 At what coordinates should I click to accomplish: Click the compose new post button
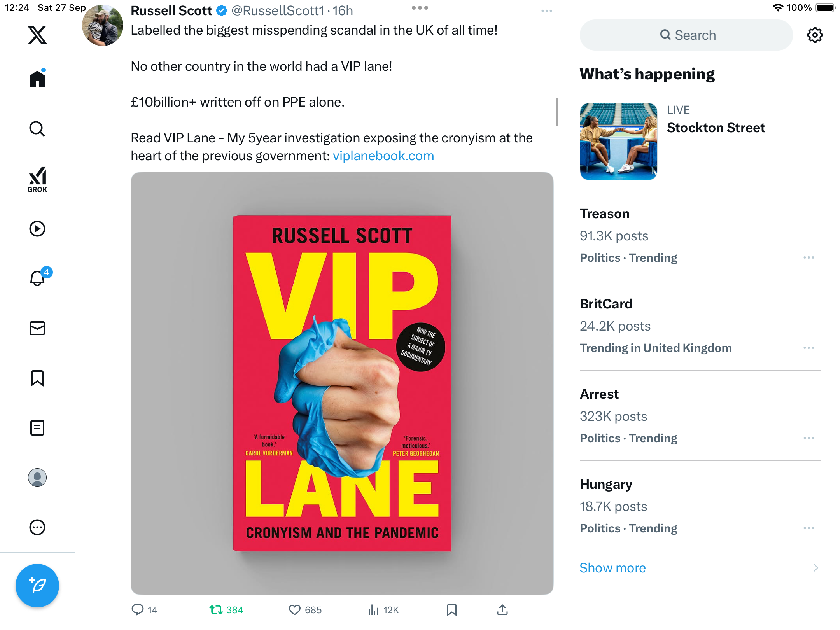coord(37,585)
